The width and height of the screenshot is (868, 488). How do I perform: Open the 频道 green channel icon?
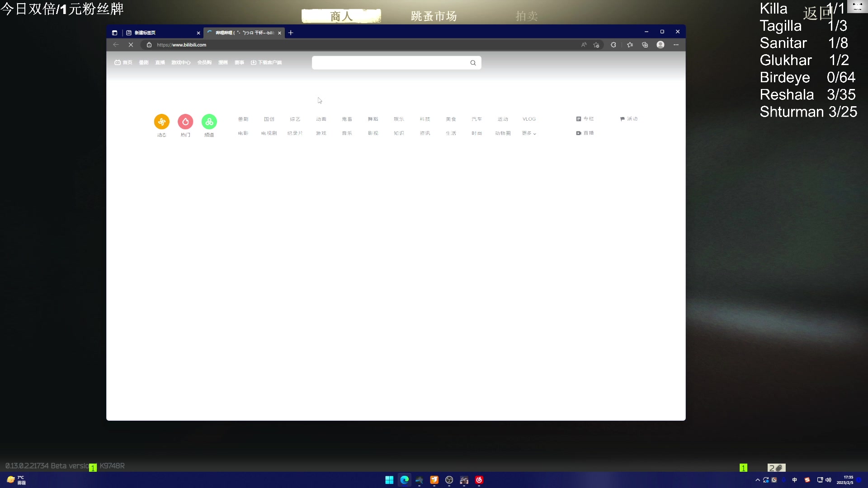click(209, 122)
